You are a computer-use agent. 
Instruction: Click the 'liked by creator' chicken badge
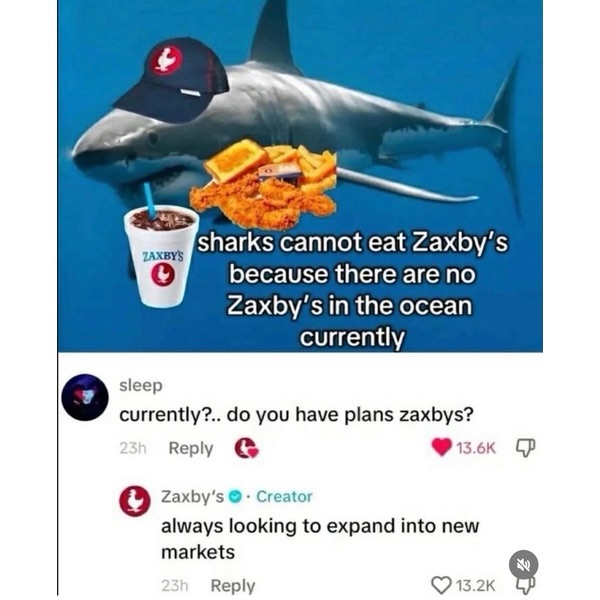[246, 448]
